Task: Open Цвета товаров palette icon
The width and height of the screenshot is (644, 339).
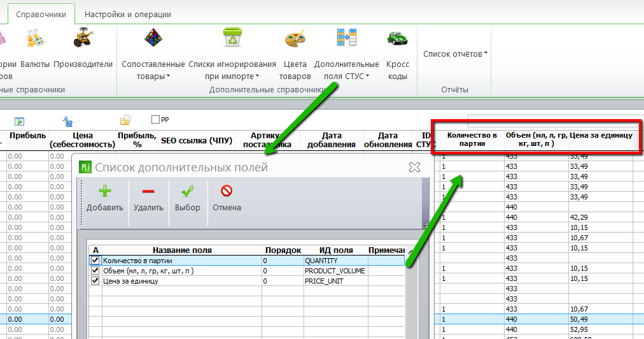Action: click(x=295, y=38)
